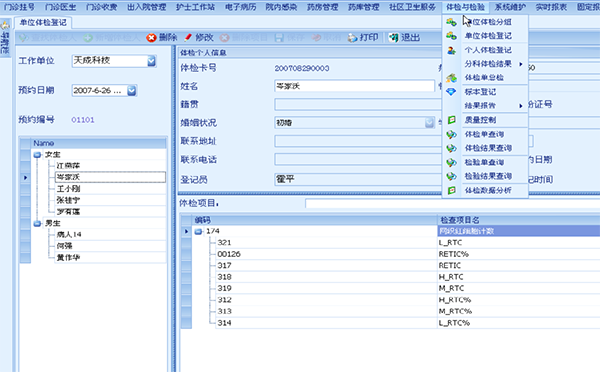Viewport: 600px width, 372px height.
Task: Click the 联系电话 input field
Action: pyautogui.click(x=358, y=159)
